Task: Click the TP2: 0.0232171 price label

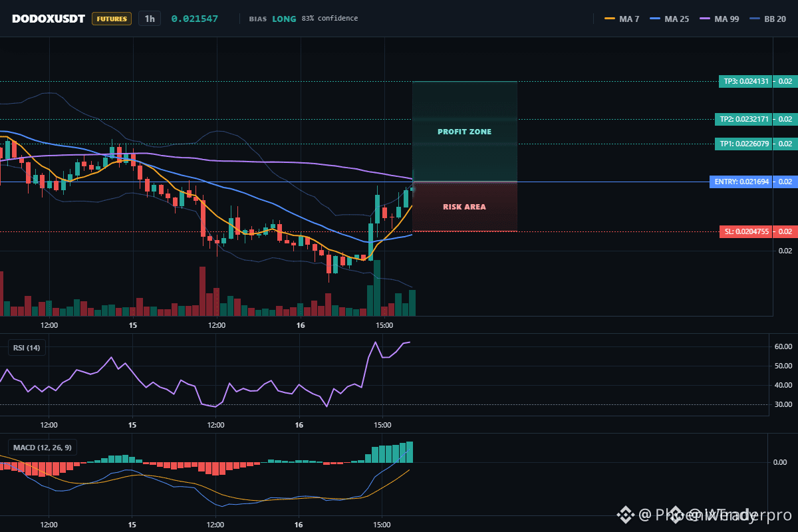Action: click(x=743, y=120)
